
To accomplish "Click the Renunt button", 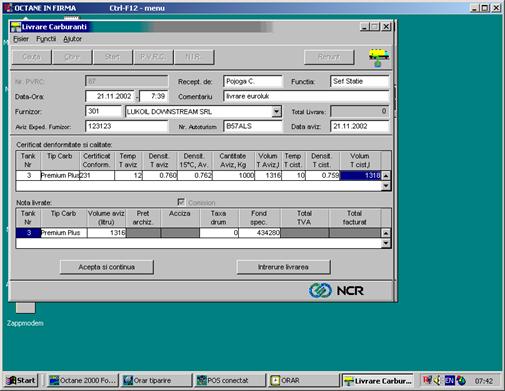I will pos(329,57).
